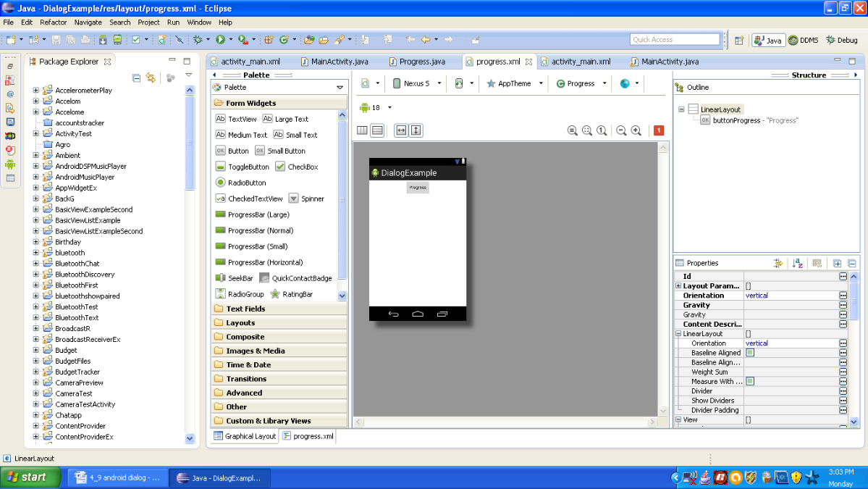The width and height of the screenshot is (868, 489).
Task: Zoom in the layout canvas
Action: click(x=636, y=130)
